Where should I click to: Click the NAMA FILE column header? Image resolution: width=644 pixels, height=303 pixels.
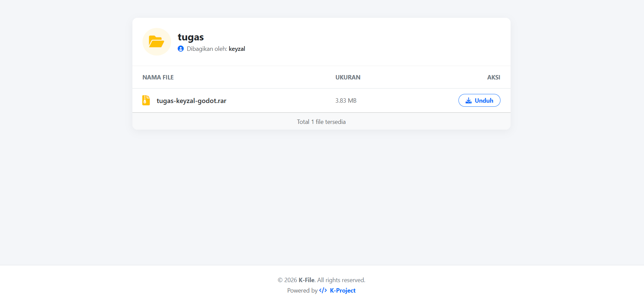point(158,77)
